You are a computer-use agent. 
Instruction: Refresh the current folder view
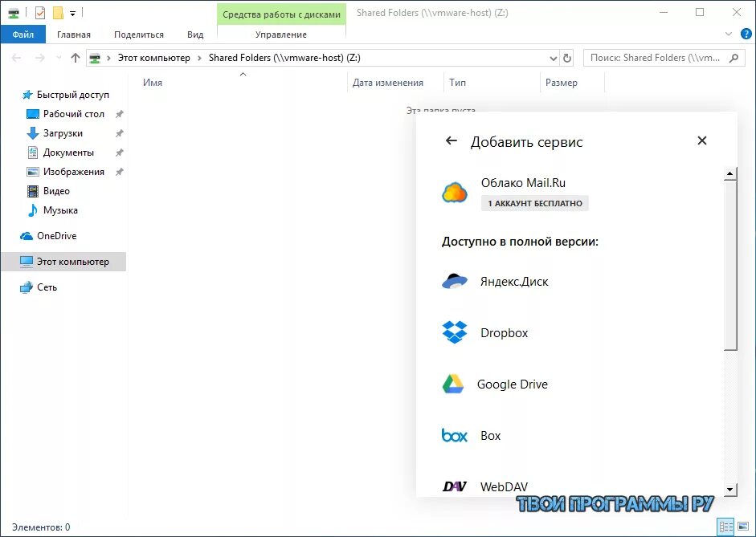click(567, 59)
